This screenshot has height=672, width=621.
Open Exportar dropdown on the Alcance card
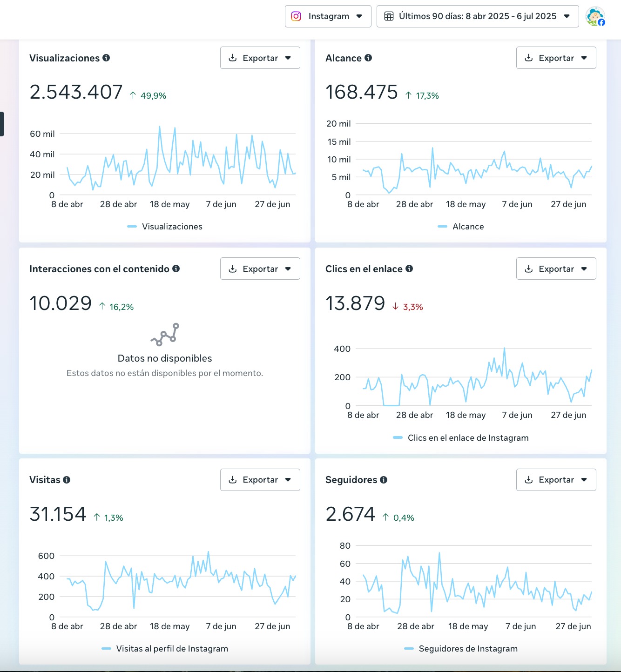click(556, 58)
